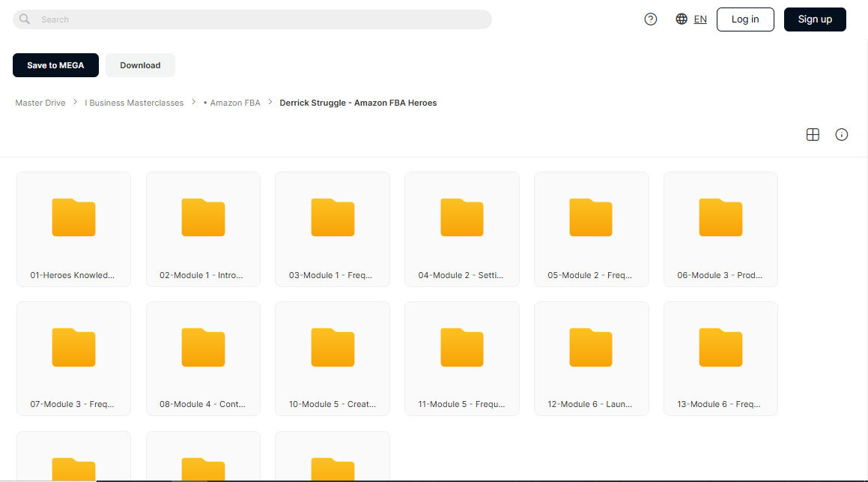Select the label 13-Module 6 - Freq...
This screenshot has height=482, width=868.
[x=718, y=405]
